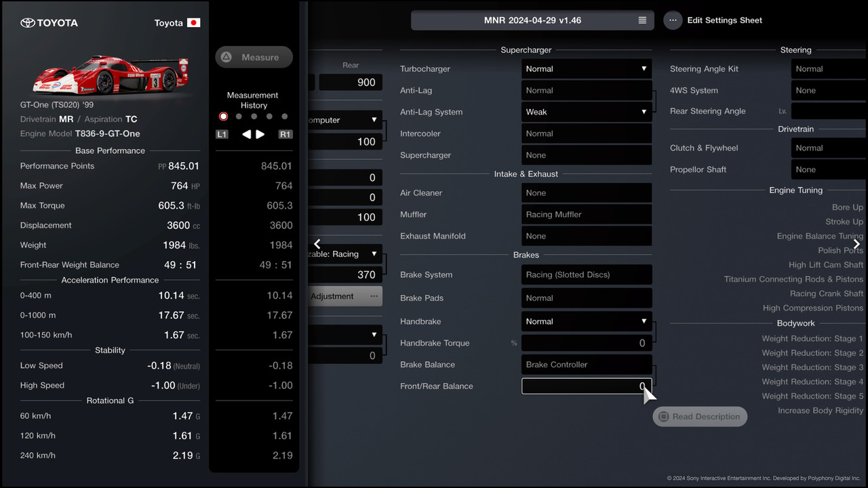
Task: Click the Muffler Racing Muffler field
Action: click(x=587, y=214)
